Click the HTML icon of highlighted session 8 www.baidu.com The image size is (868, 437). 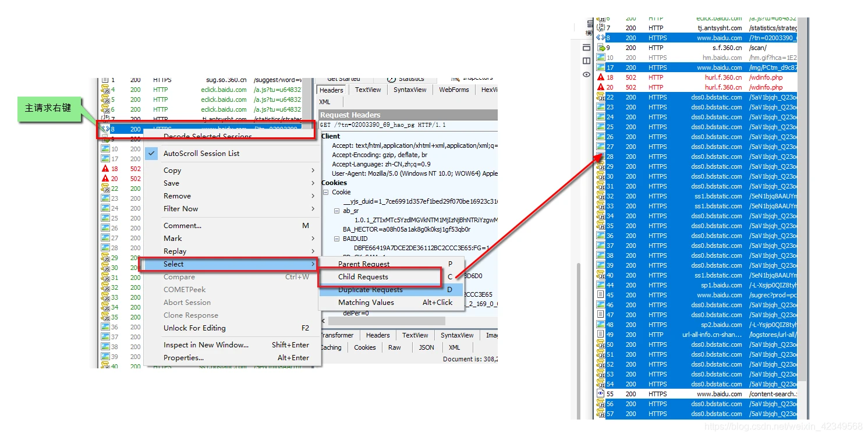pyautogui.click(x=601, y=38)
